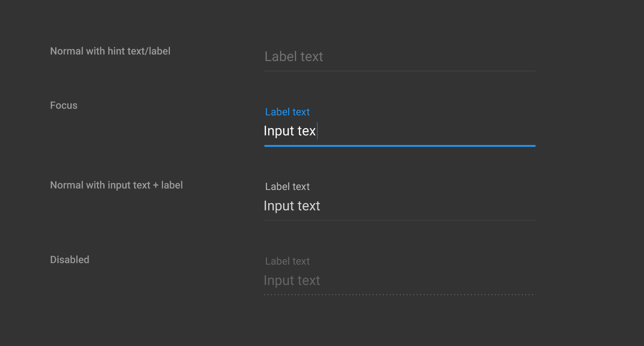Click thin underline beneath the hint field
The image size is (644, 346).
click(400, 71)
